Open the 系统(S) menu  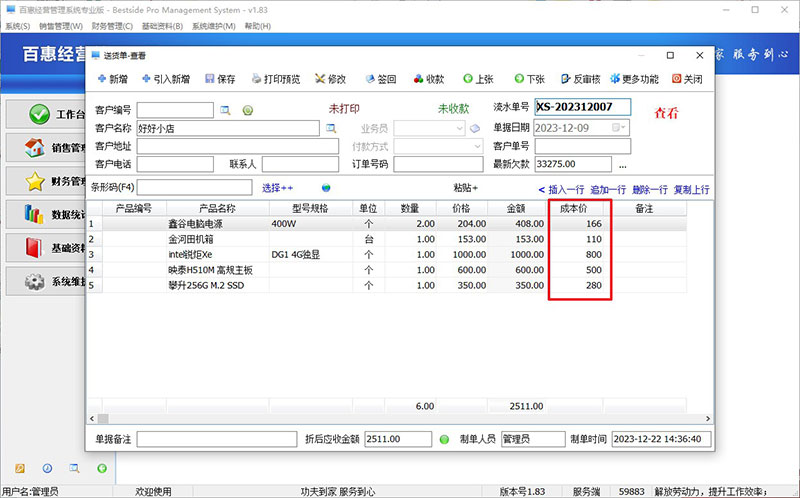pyautogui.click(x=17, y=26)
